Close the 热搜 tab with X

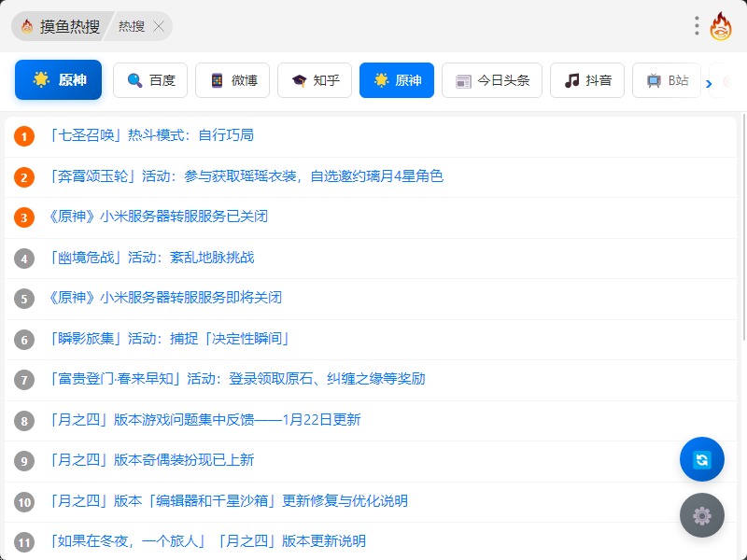(x=159, y=26)
